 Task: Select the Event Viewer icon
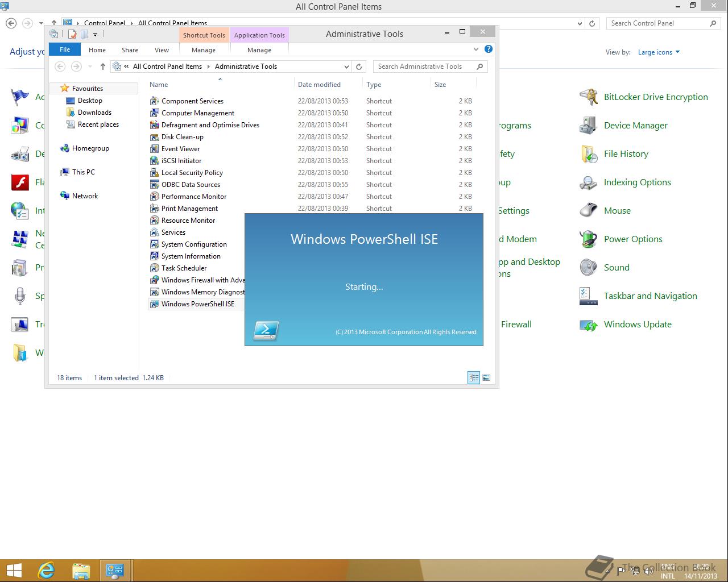[154, 149]
